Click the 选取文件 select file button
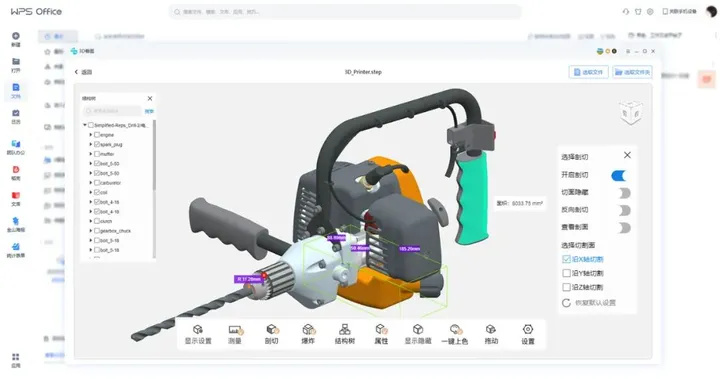The height and width of the screenshot is (379, 720). [589, 72]
